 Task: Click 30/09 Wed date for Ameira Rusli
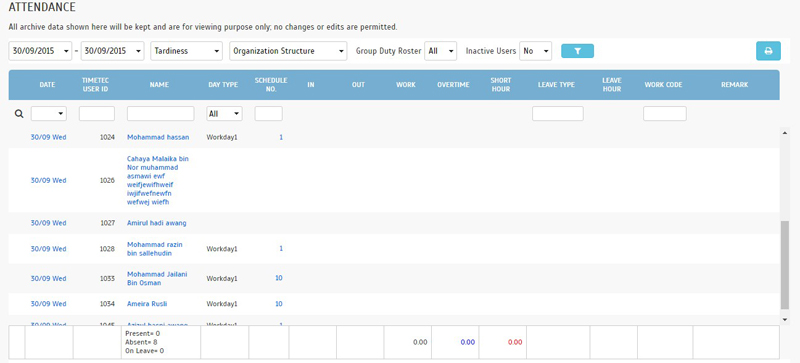(x=48, y=304)
